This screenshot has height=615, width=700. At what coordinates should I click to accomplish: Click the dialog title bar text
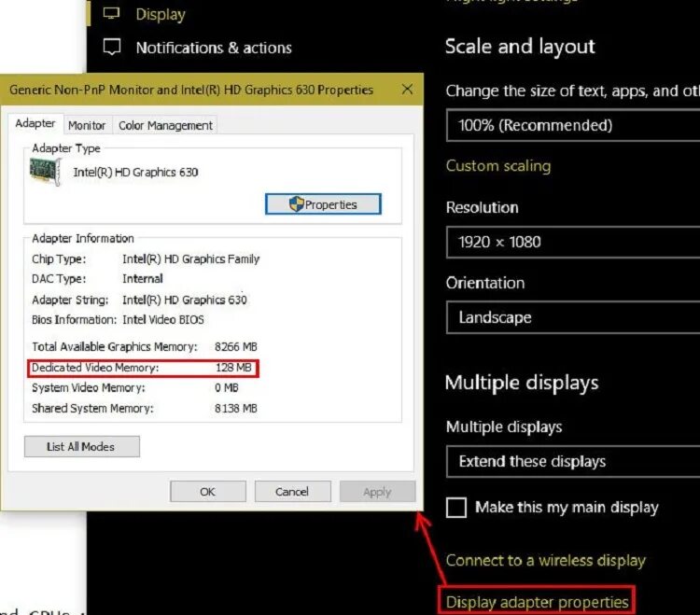point(191,90)
